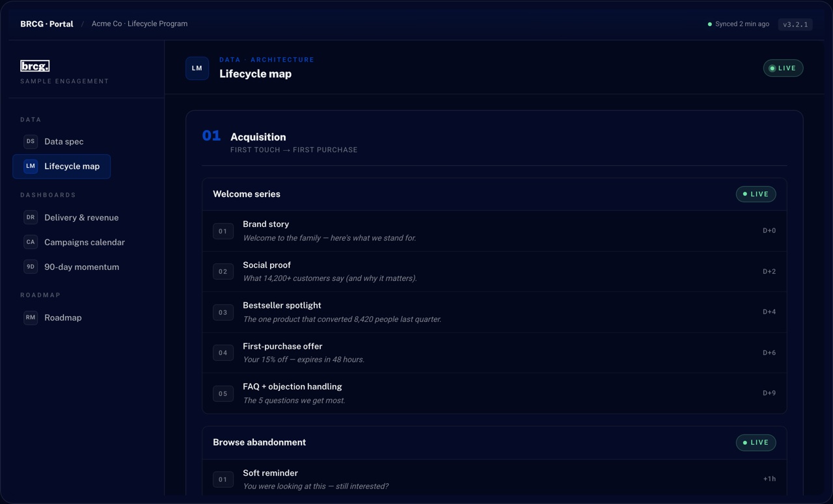Click D+2 timing for Social proof
Screen dimensions: 833x504
(769, 271)
